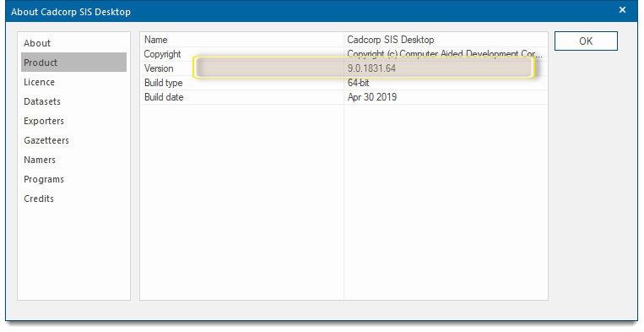This screenshot has height=332, width=644.
Task: Select the Build date property label
Action: (164, 97)
